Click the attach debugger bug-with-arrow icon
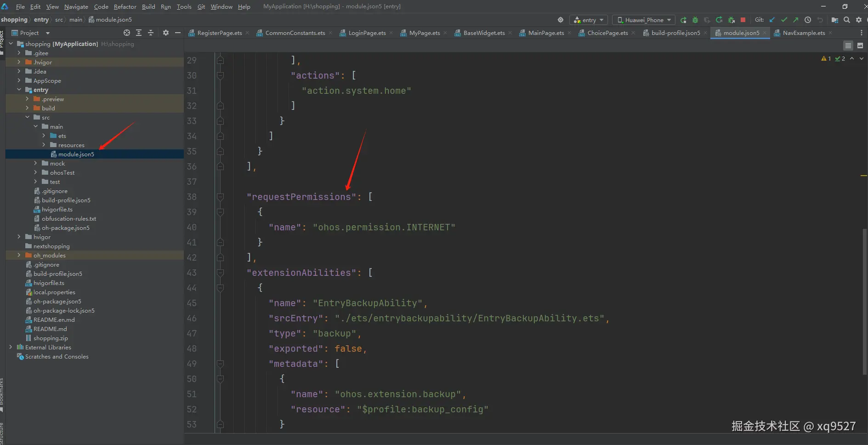868x445 pixels. [x=731, y=20]
